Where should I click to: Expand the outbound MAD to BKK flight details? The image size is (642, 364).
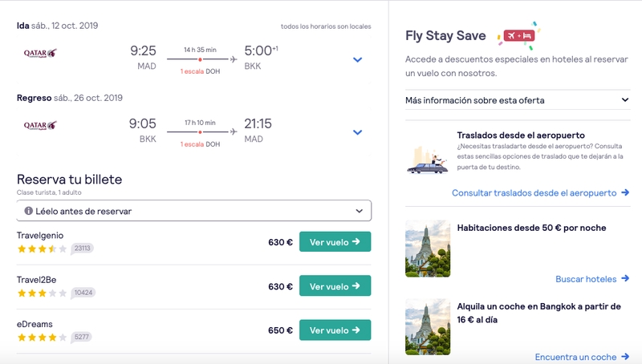tap(357, 59)
